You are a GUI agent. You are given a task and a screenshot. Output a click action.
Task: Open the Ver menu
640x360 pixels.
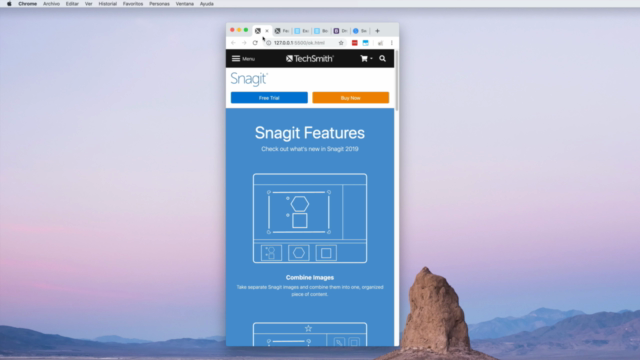coord(88,4)
